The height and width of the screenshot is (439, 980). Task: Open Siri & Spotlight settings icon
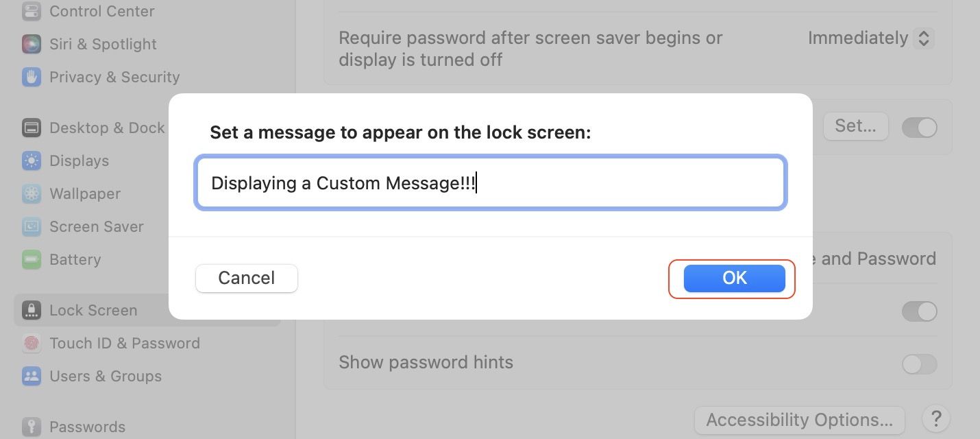click(x=31, y=44)
